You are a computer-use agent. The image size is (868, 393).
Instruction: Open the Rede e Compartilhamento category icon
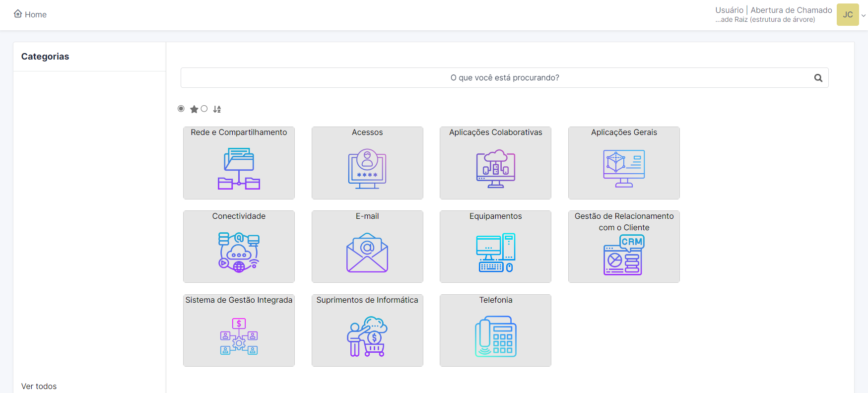(x=239, y=169)
